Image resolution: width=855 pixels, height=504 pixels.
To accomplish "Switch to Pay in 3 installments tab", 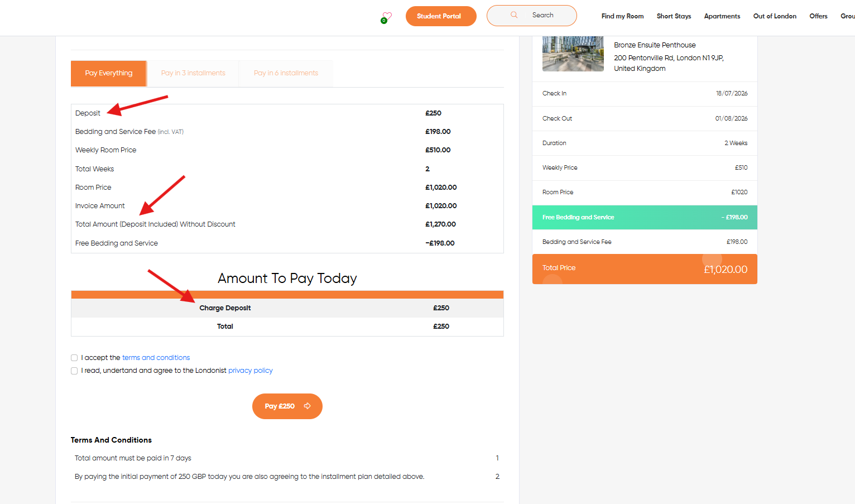I will tap(193, 73).
